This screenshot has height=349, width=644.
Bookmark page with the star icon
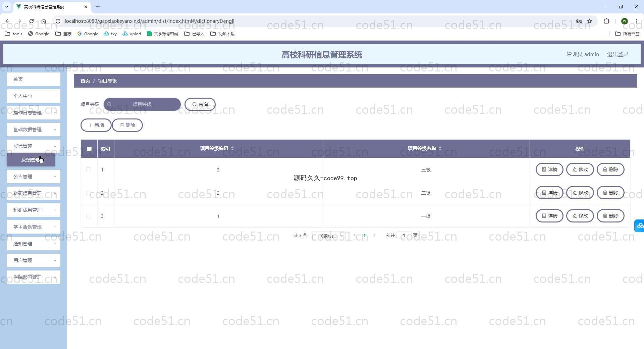click(x=590, y=21)
